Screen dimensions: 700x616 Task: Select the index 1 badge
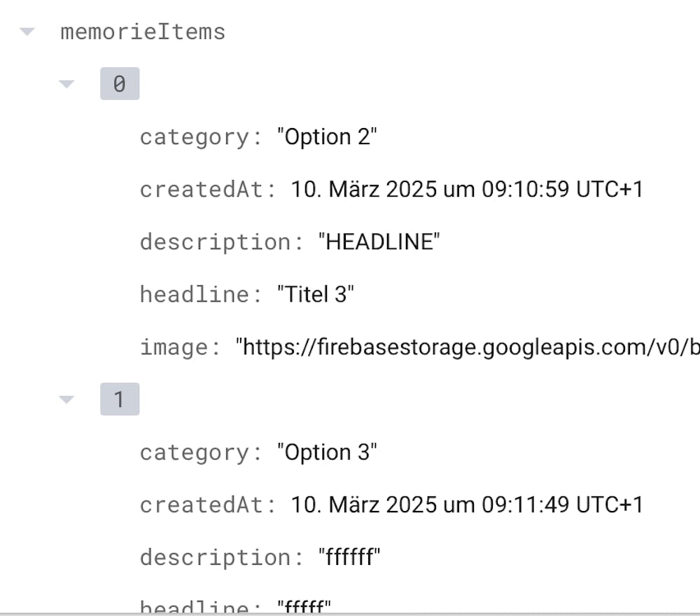[x=120, y=400]
